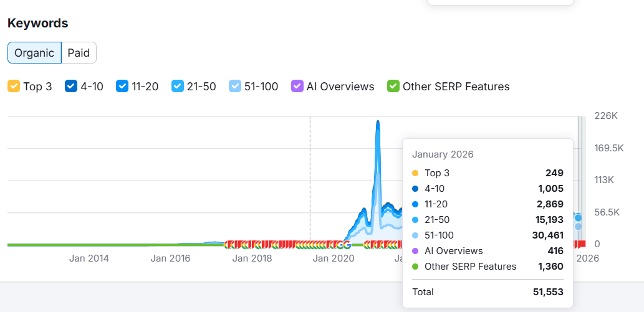This screenshot has height=312, width=644.
Task: Click the 113K y-axis value
Action: (x=604, y=180)
